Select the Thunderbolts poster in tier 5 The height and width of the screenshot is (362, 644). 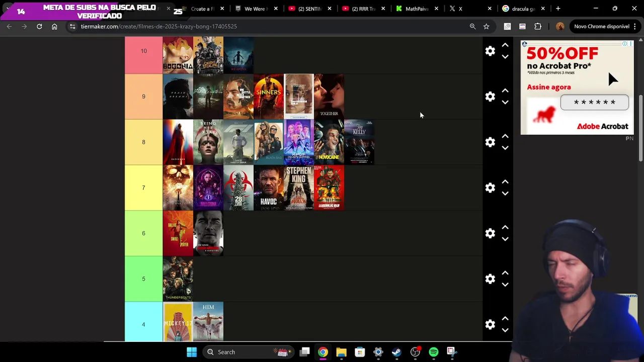pos(178,279)
